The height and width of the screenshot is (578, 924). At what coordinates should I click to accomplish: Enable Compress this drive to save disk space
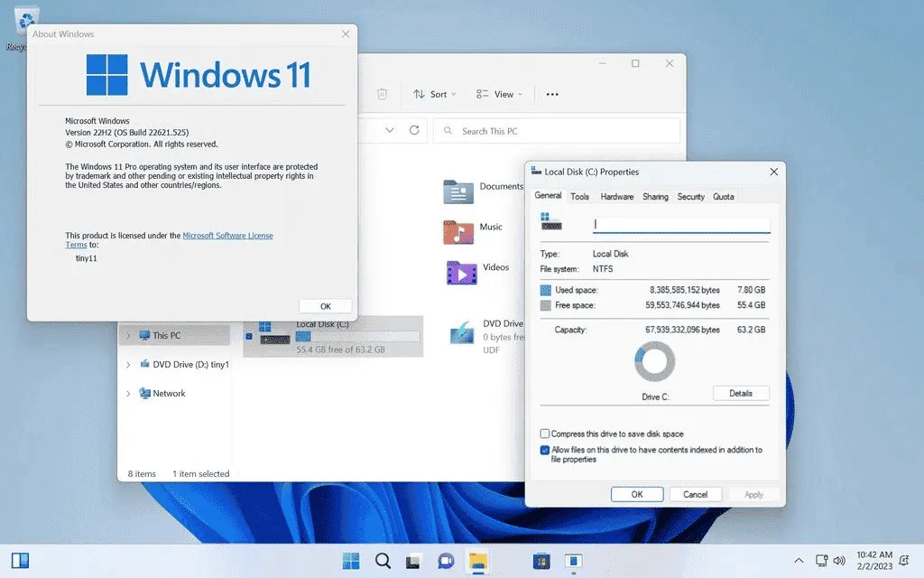[545, 434]
